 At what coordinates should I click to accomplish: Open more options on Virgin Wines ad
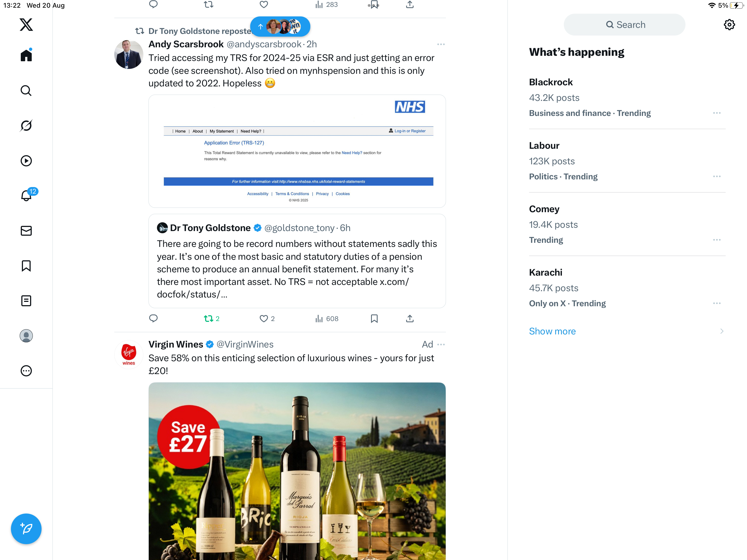click(440, 345)
